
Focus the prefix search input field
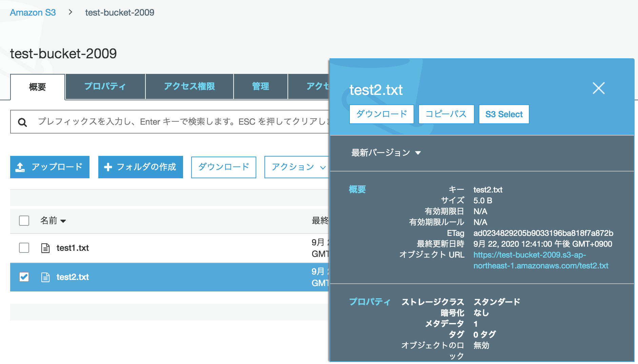(x=170, y=122)
